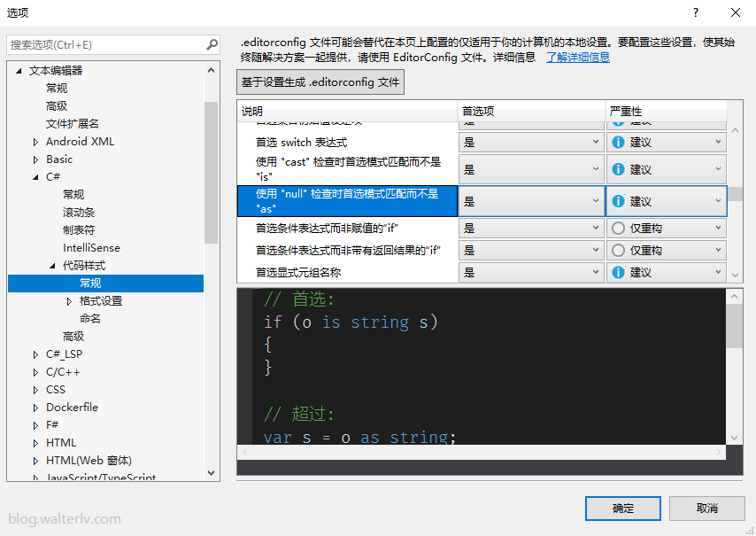Click the options list scroll-down arrow

point(735,275)
